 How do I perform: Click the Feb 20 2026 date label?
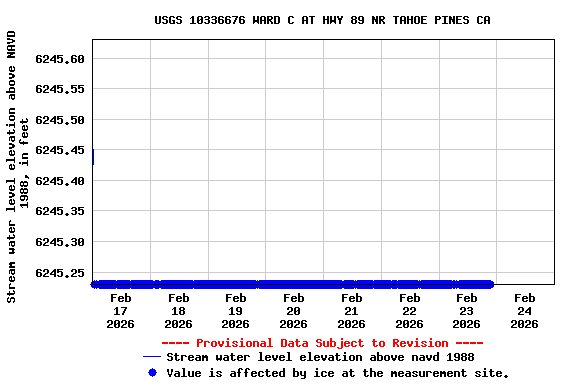click(294, 311)
